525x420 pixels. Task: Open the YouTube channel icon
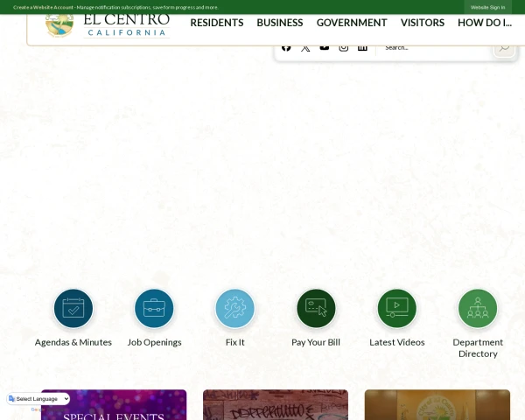click(x=325, y=47)
